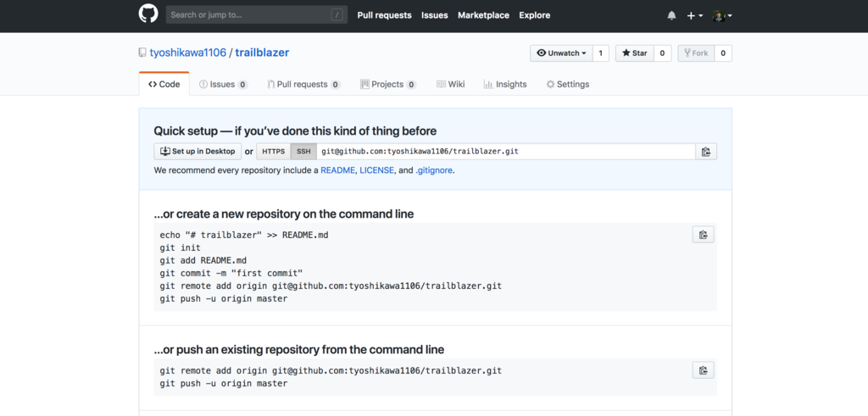Click the 'git commit -m "first commit"' line
This screenshot has height=416, width=868.
[x=231, y=274]
